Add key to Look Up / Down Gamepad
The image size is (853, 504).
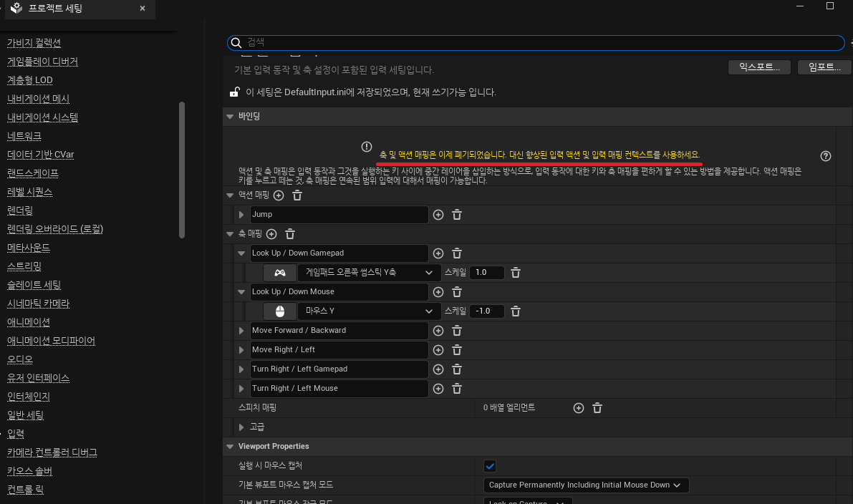pyautogui.click(x=438, y=253)
